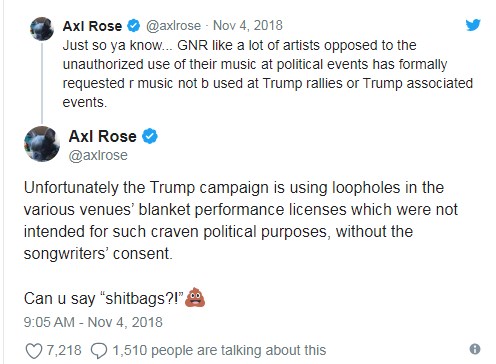Click the 7,218 likes count
Screen dimensions: 496x364
64,350
